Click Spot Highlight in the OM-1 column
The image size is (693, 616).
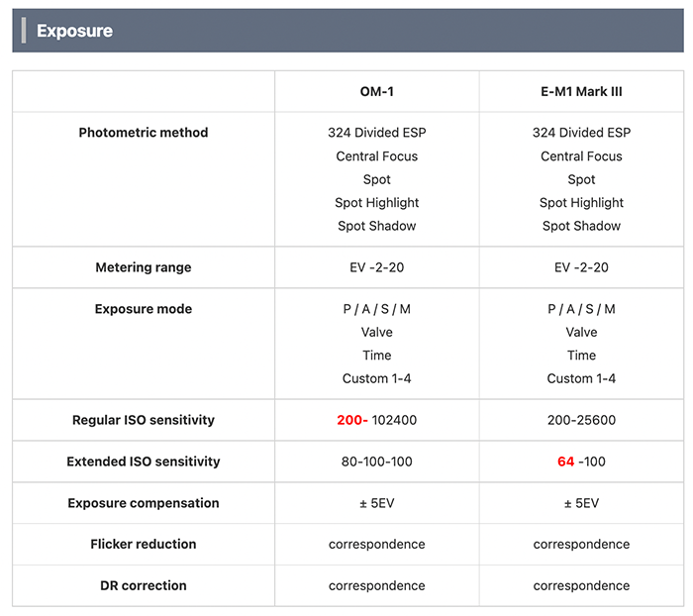pyautogui.click(x=376, y=203)
